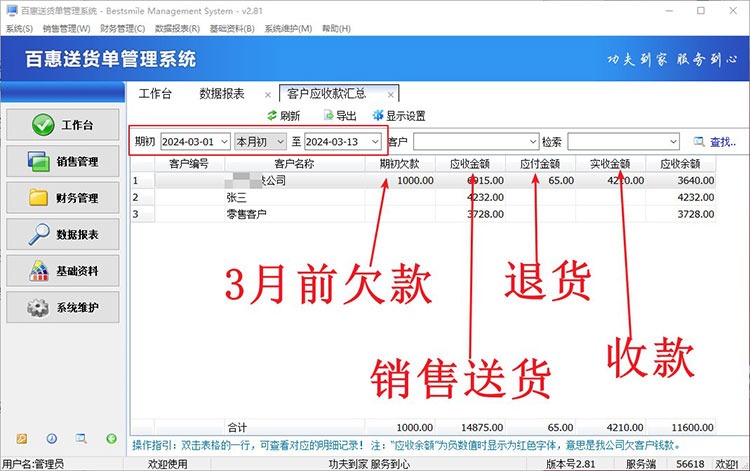Open 显示设置 display settings icon
This screenshot has height=471, width=750.
[x=378, y=115]
